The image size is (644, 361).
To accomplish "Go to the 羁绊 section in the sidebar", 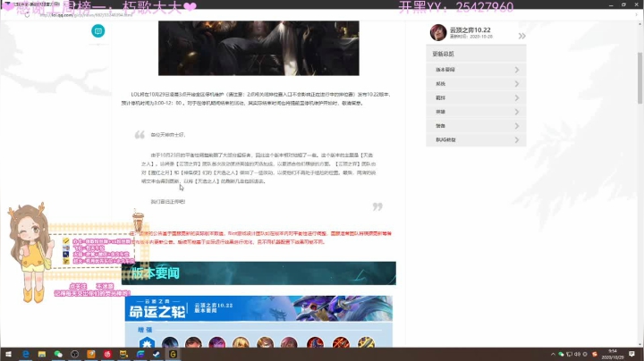I will 476,97.
